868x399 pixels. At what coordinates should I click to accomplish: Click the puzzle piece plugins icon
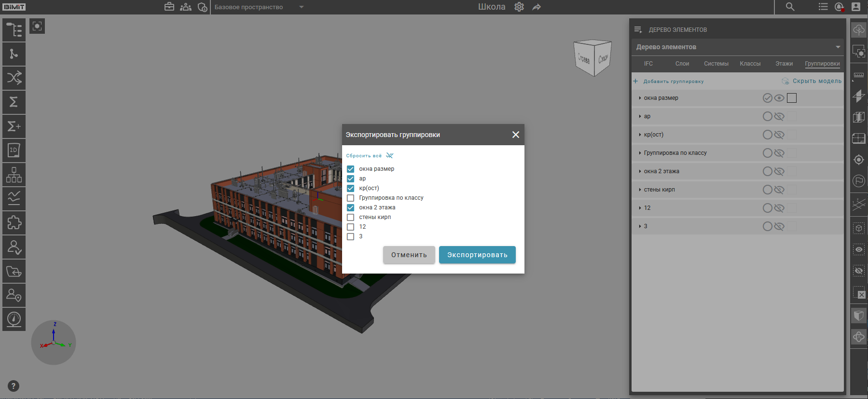coord(14,223)
